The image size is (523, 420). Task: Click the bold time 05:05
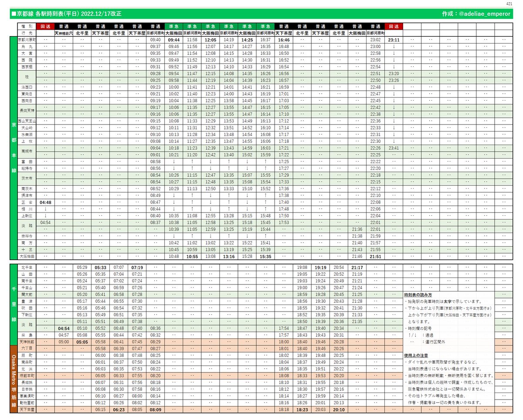click(x=82, y=342)
